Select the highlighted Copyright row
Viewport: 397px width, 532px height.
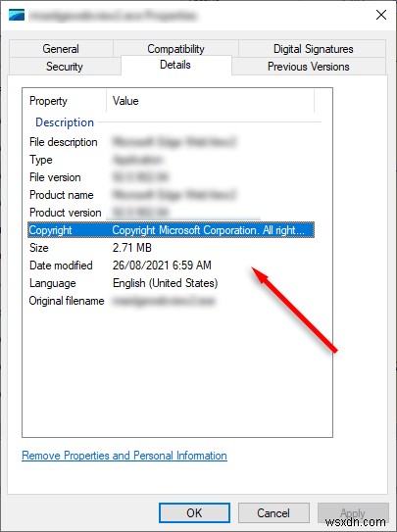(x=171, y=230)
